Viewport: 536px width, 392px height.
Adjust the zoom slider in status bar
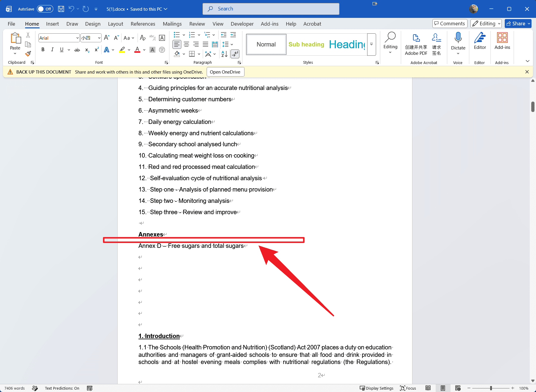pos(491,388)
